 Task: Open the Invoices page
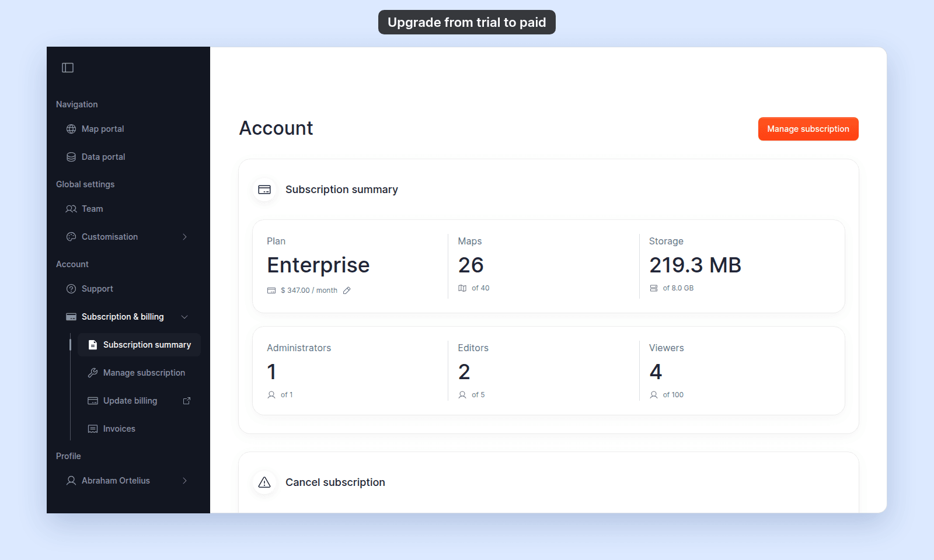click(x=139, y=429)
